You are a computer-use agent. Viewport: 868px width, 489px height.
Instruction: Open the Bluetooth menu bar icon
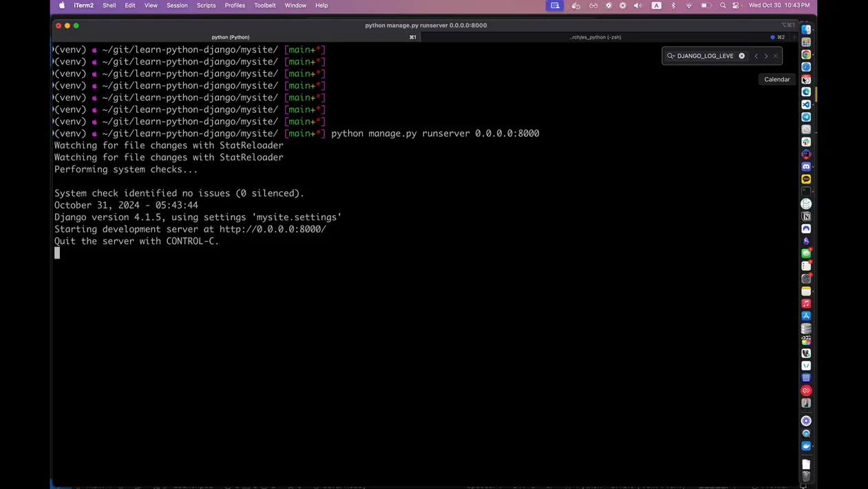click(x=673, y=6)
